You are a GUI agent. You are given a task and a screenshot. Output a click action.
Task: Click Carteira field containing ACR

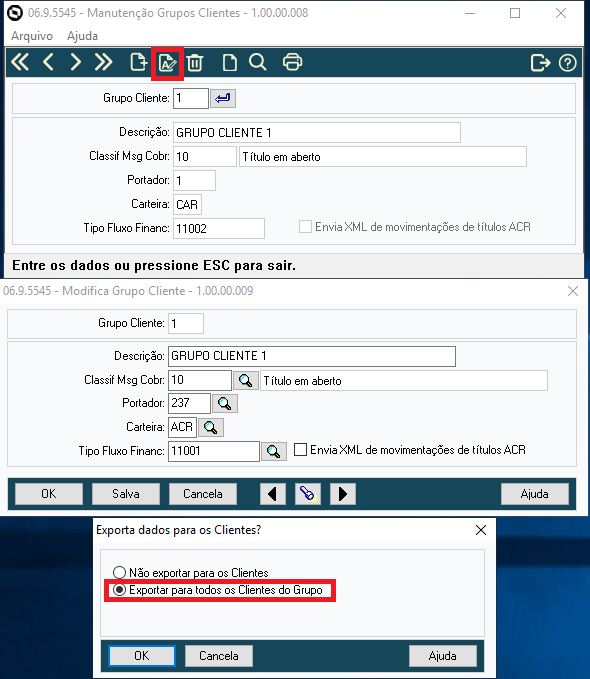[182, 427]
